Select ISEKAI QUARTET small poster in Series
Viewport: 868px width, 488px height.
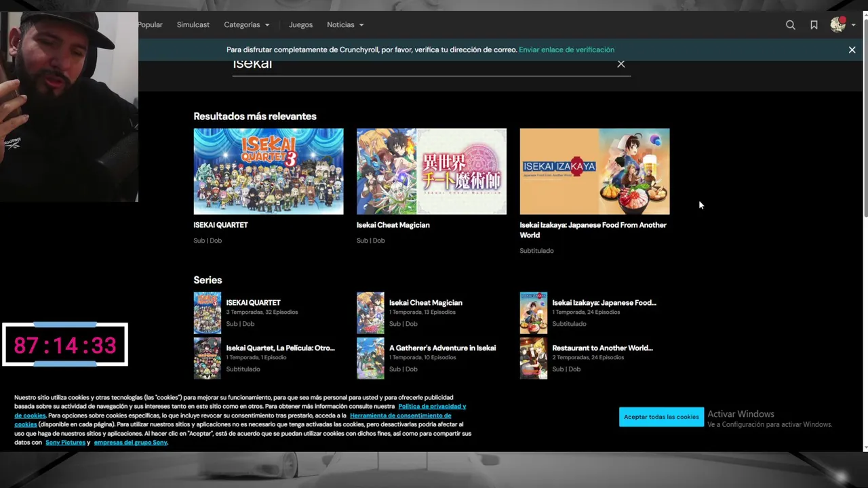[x=208, y=312]
